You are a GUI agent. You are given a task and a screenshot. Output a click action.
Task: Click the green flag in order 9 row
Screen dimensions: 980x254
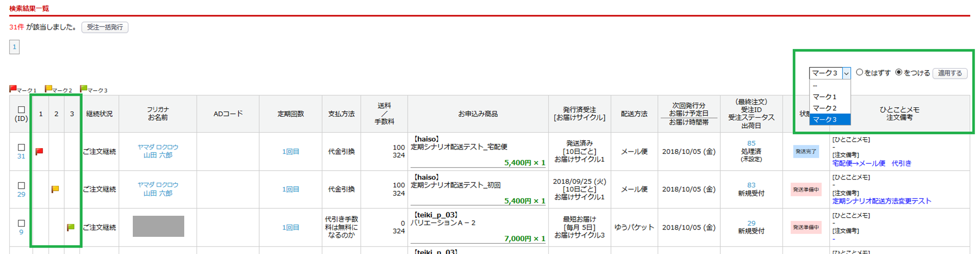click(x=71, y=227)
